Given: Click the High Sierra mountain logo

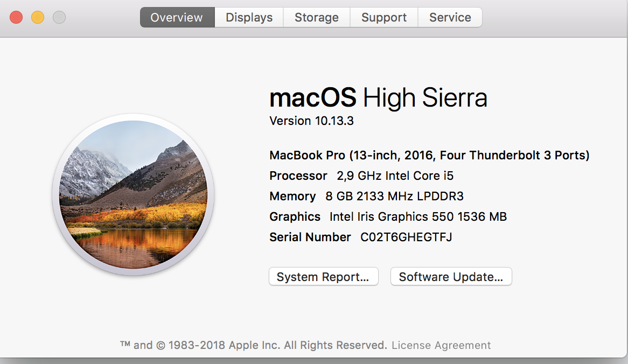Looking at the screenshot, I should [x=134, y=194].
